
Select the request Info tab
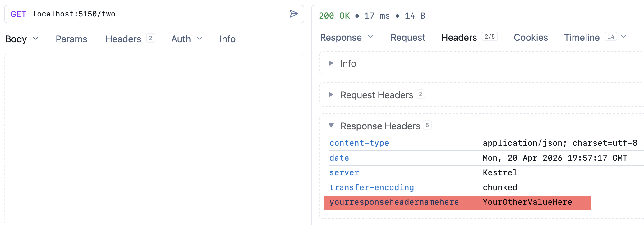point(227,39)
